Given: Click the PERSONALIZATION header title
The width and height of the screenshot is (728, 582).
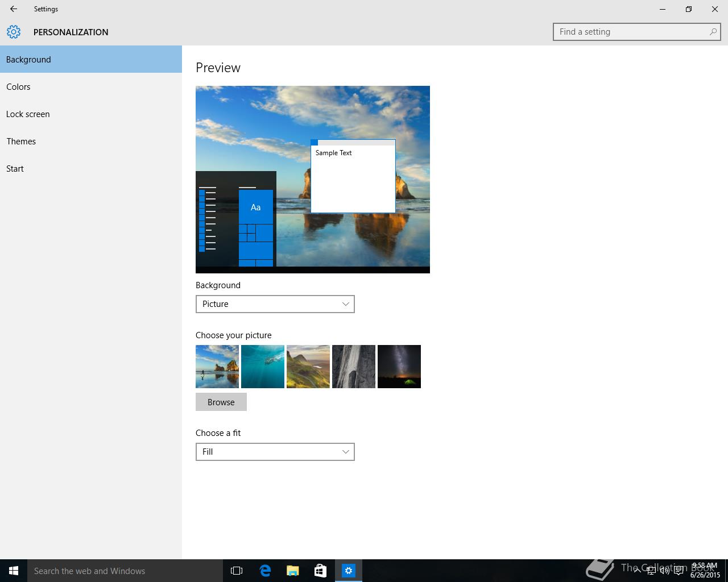Looking at the screenshot, I should click(71, 32).
